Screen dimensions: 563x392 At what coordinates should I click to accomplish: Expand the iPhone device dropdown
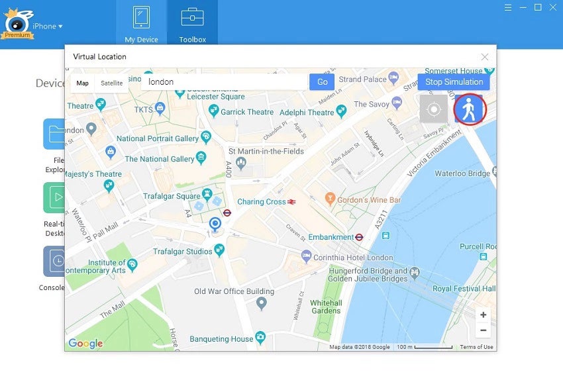(48, 26)
